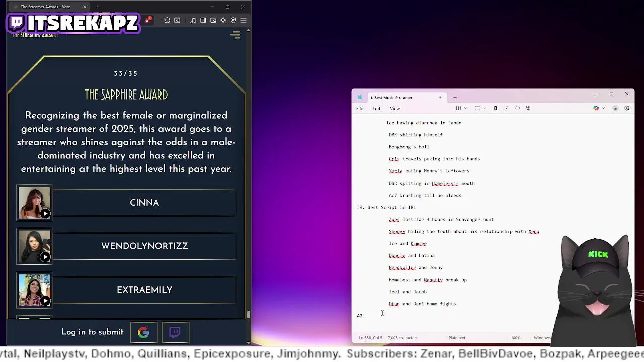
Task: Vote for CINNA
Action: pyautogui.click(x=144, y=203)
